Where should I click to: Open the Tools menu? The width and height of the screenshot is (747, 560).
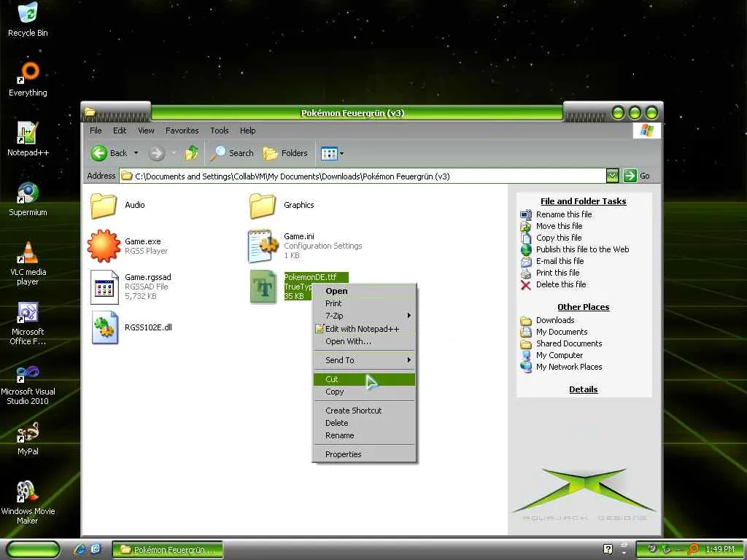[219, 131]
